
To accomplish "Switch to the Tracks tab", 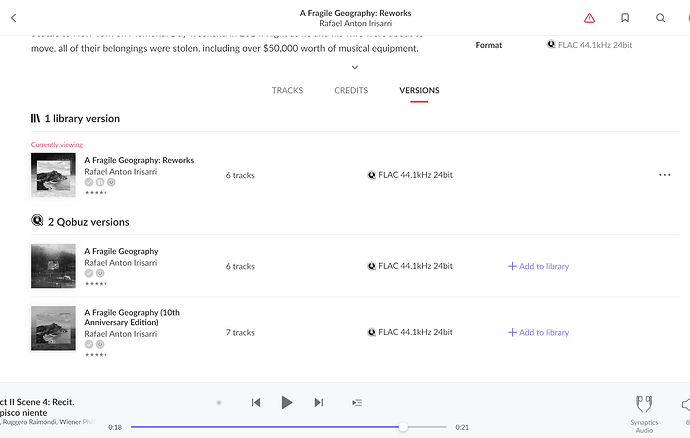I will click(287, 91).
